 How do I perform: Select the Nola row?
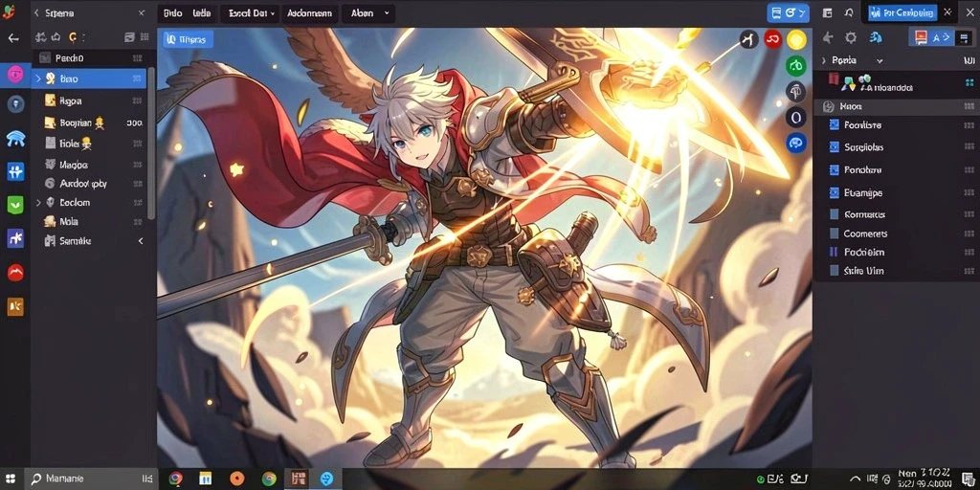(x=89, y=221)
